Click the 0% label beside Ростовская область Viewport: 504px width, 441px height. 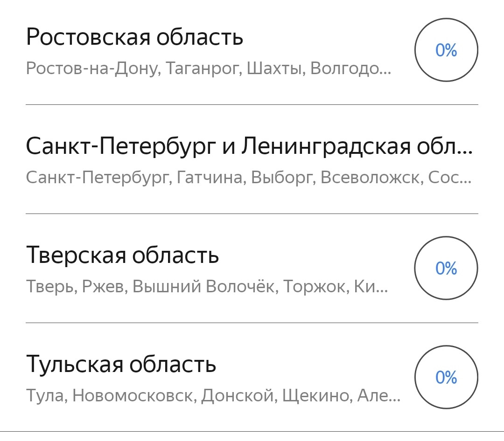[x=446, y=50]
